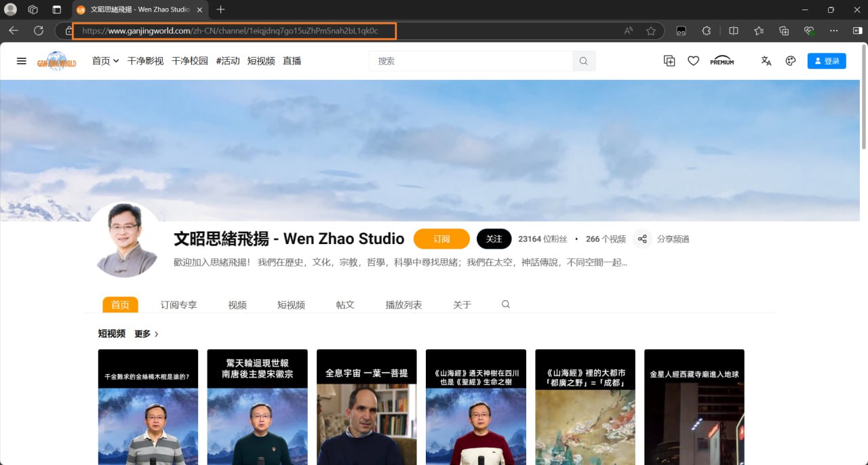Image resolution: width=868 pixels, height=465 pixels.
Task: Switch to the 关于 tab
Action: click(462, 305)
